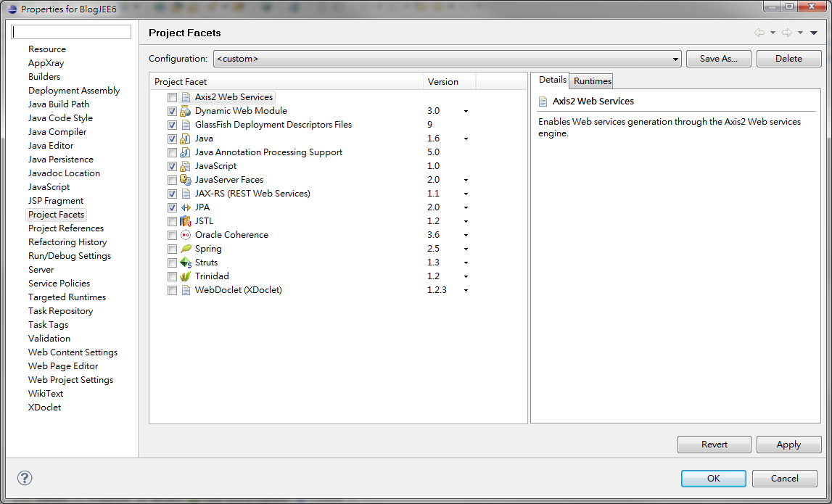Enable the Oracle Coherence checkbox

click(172, 236)
